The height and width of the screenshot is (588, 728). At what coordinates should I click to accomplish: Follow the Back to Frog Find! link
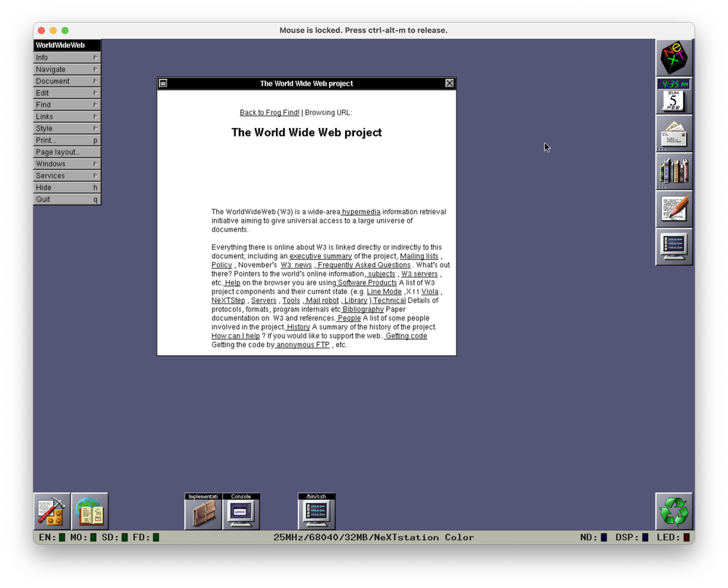coord(269,113)
